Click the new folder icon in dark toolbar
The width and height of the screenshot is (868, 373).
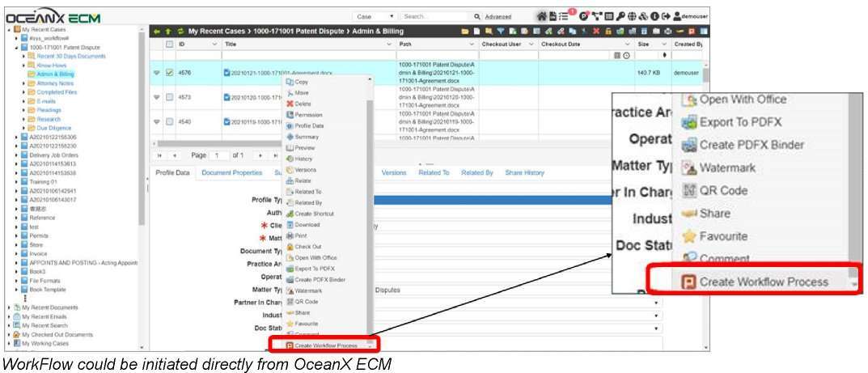[465, 32]
